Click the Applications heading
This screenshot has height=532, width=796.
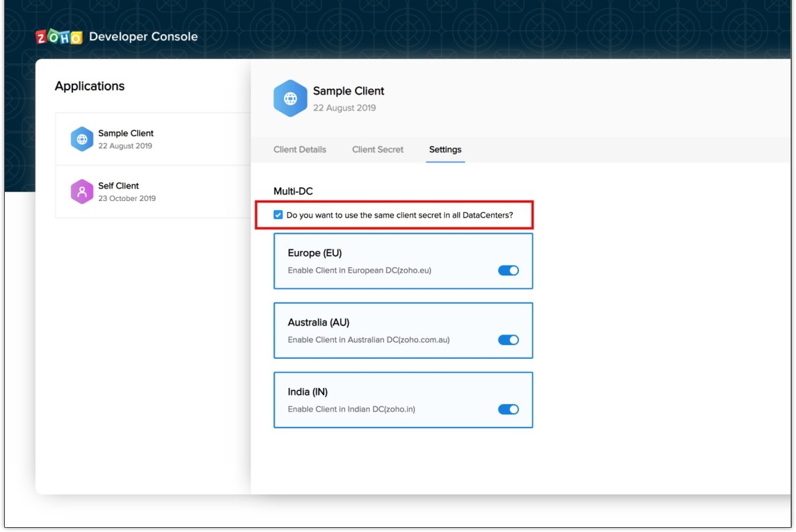tap(90, 86)
